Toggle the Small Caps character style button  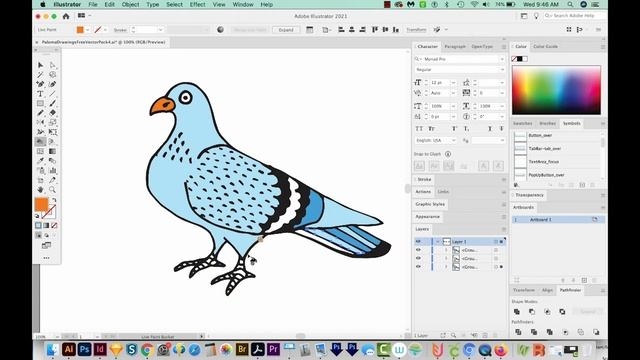[x=431, y=129]
